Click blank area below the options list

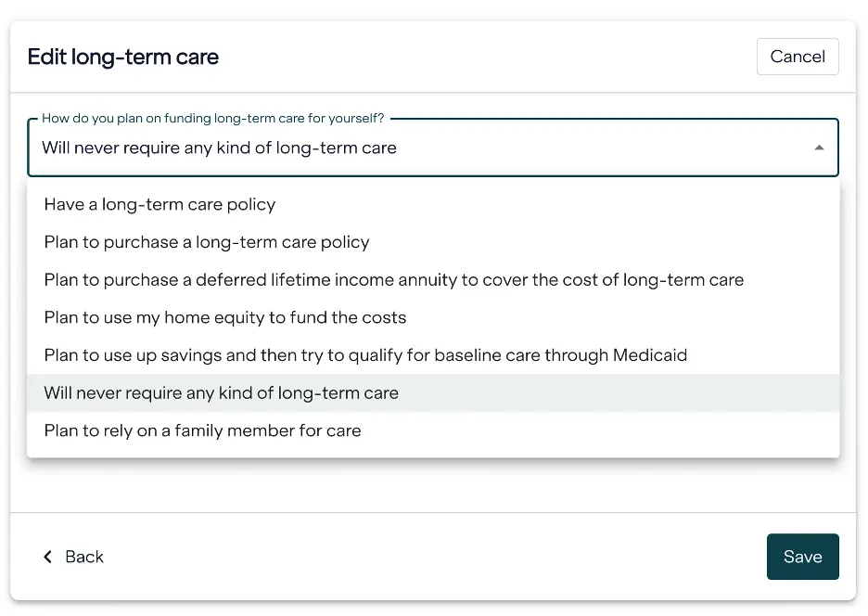click(x=433, y=484)
